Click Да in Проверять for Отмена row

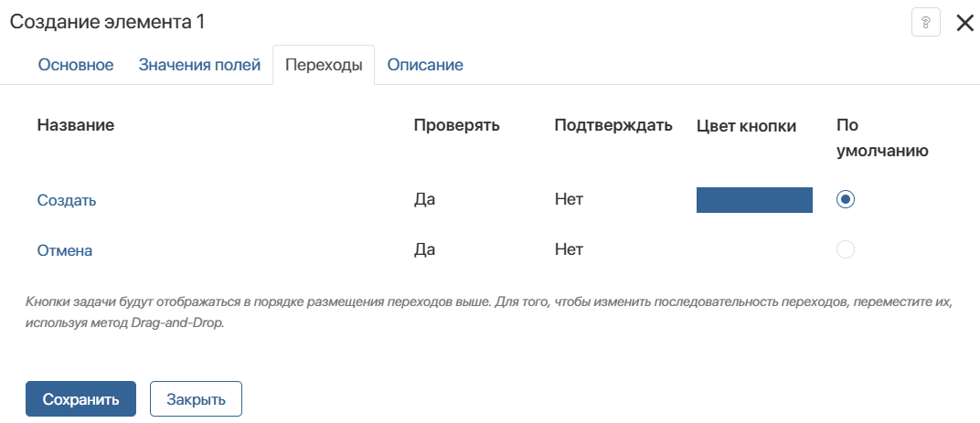[x=424, y=250]
